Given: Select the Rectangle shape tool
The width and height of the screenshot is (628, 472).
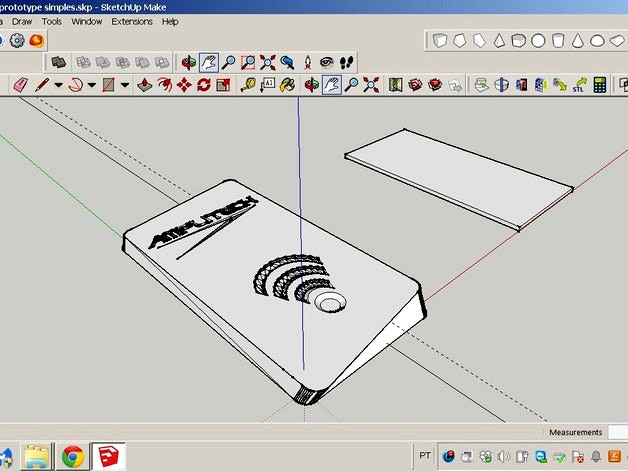Looking at the screenshot, I should pos(109,85).
